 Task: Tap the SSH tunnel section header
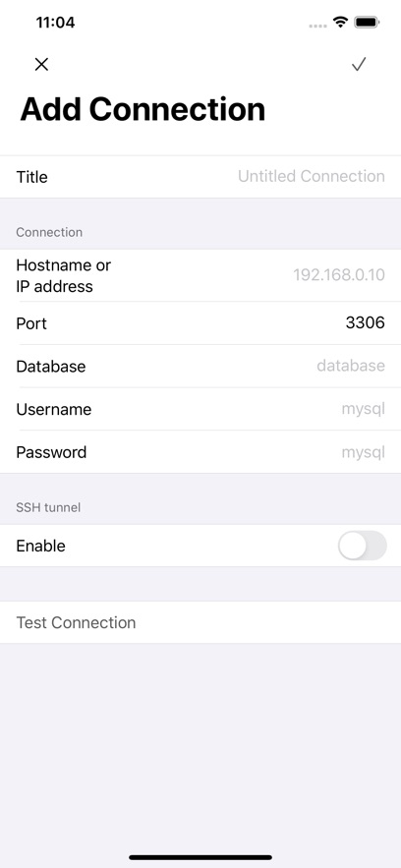[48, 507]
